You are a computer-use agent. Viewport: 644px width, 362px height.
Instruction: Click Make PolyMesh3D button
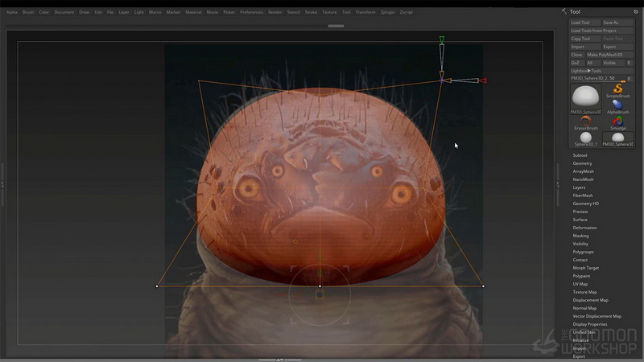pyautogui.click(x=609, y=55)
